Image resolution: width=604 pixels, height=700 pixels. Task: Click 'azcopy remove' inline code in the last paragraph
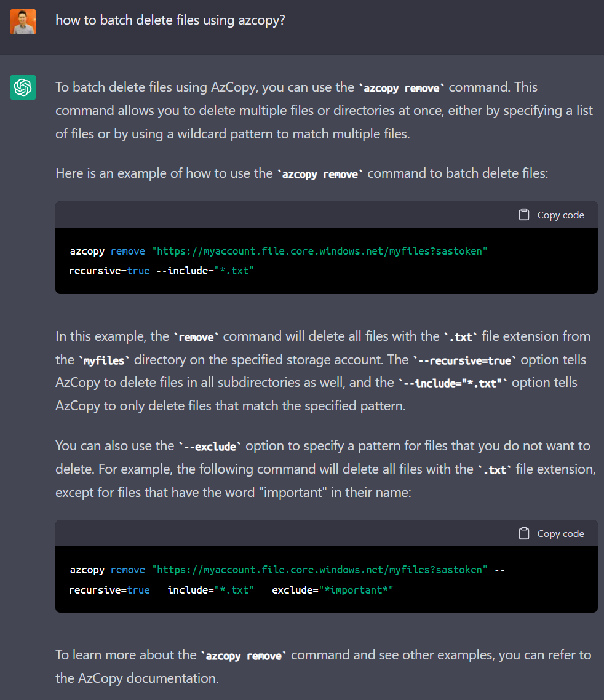tap(244, 656)
